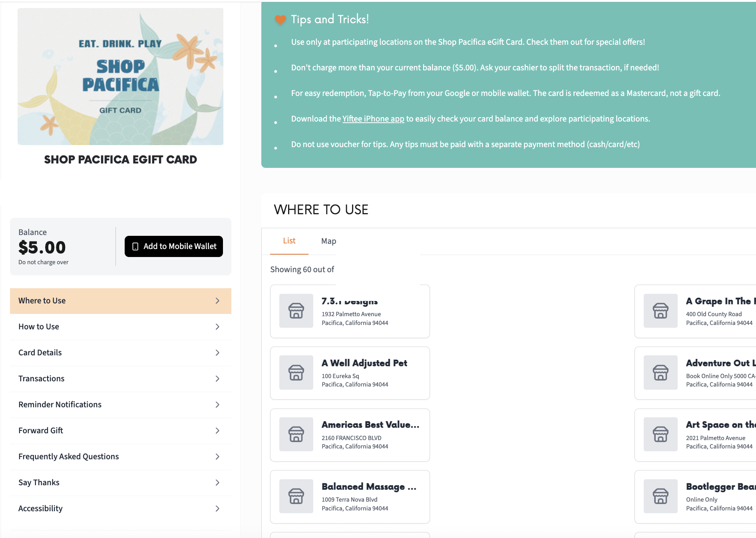Click the storefront icon for Balanced Massage
756x538 pixels.
(x=296, y=496)
